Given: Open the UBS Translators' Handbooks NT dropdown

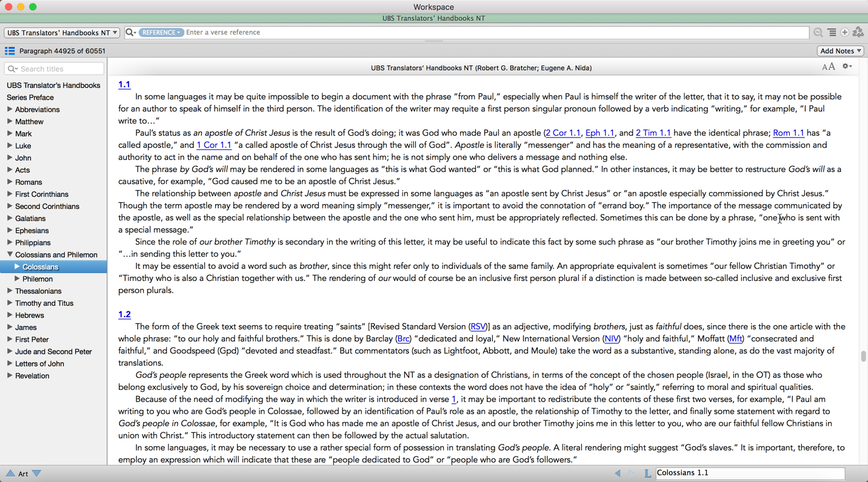Looking at the screenshot, I should (61, 33).
